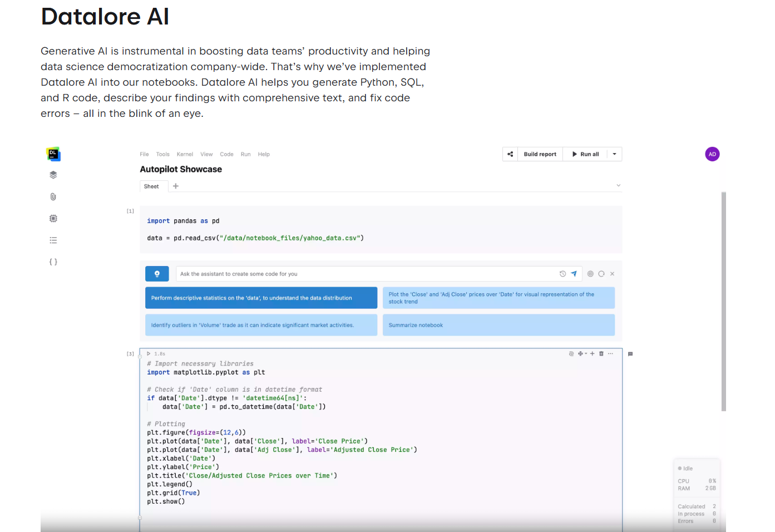Open the Code menu

click(226, 154)
